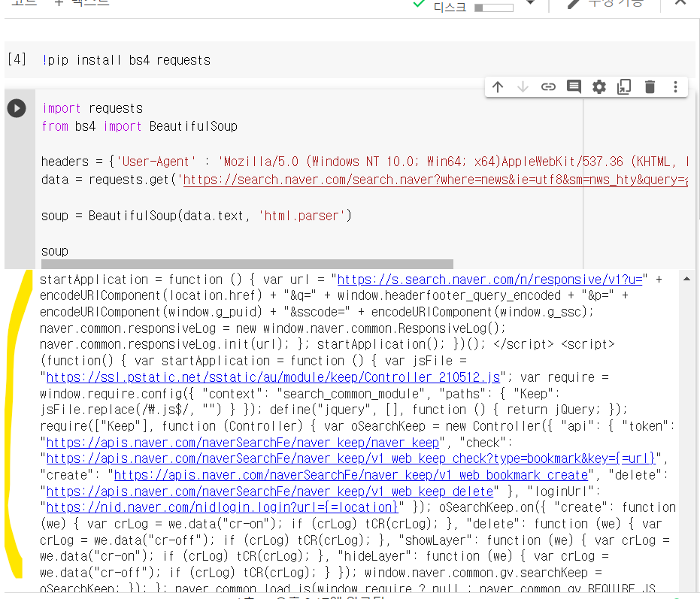Click the [4] execution count label

click(17, 59)
